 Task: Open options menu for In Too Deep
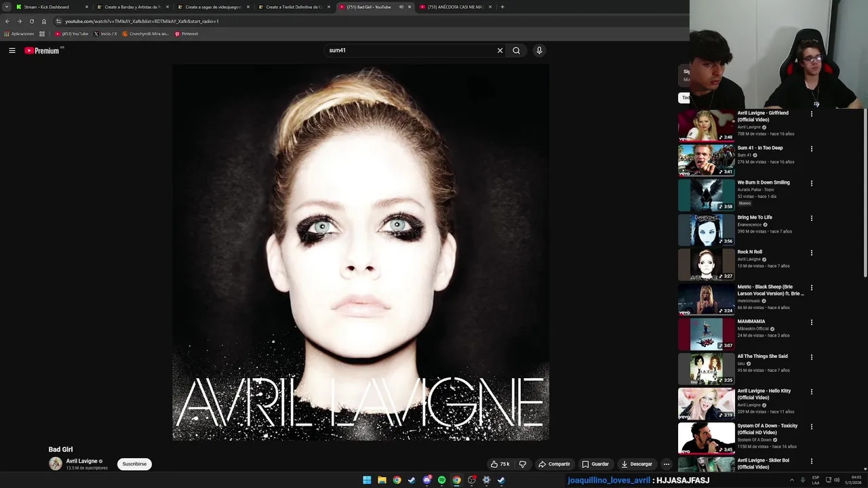[812, 148]
